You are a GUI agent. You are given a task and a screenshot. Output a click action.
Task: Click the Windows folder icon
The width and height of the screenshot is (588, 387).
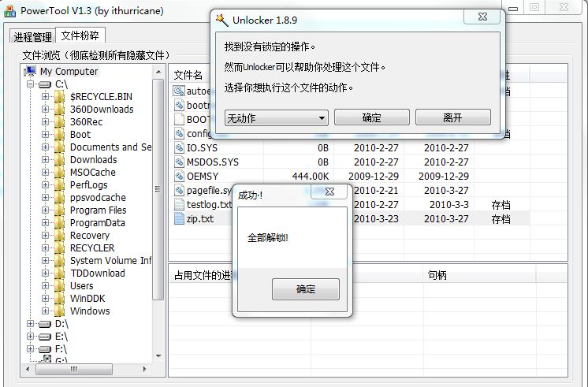59,311
